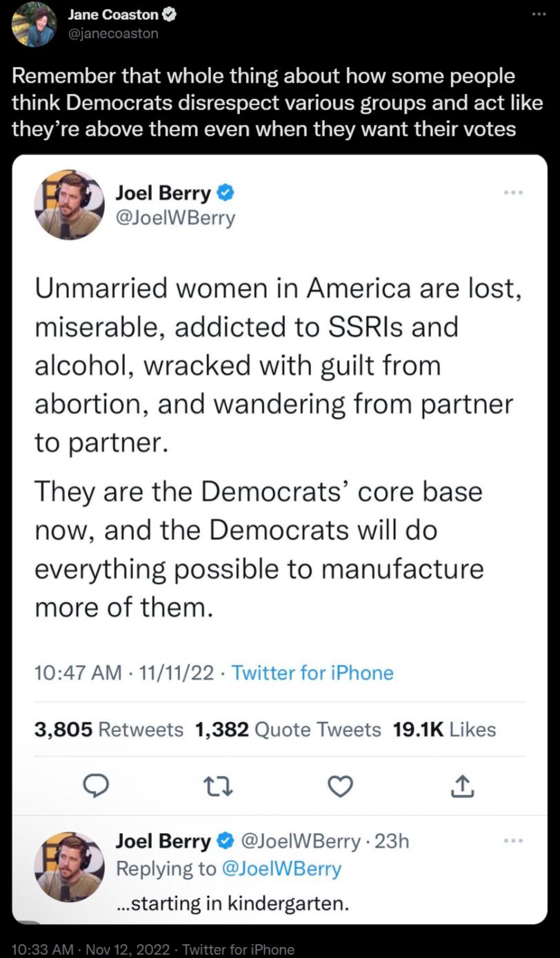
Task: Open Joel Berry's avatar in the reply
Action: coord(69,866)
